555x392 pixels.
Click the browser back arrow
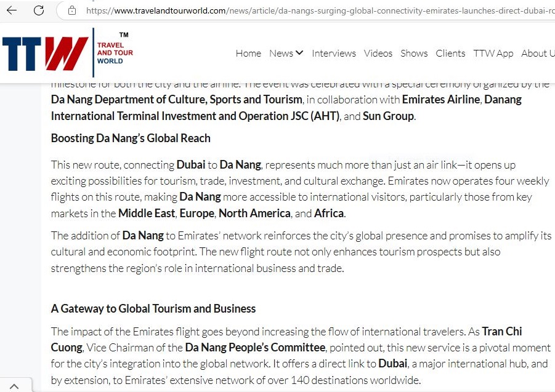coord(12,10)
